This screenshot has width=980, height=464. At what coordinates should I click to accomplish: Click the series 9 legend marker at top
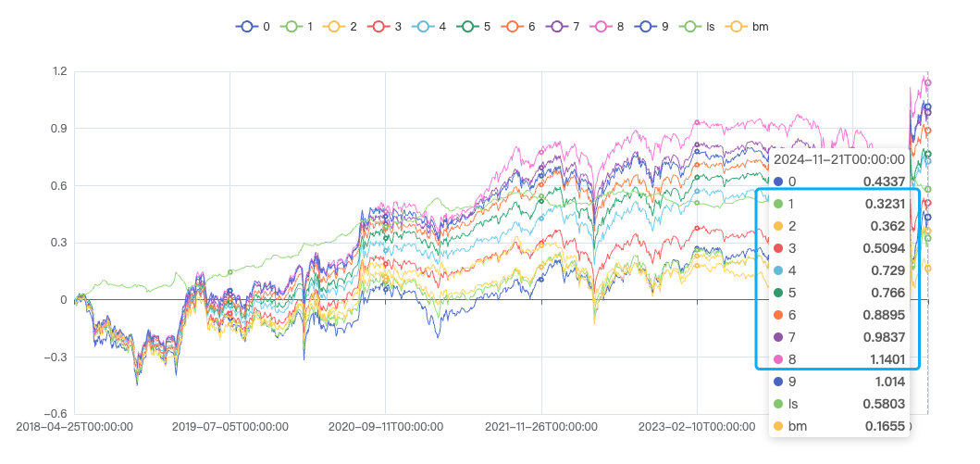(646, 27)
